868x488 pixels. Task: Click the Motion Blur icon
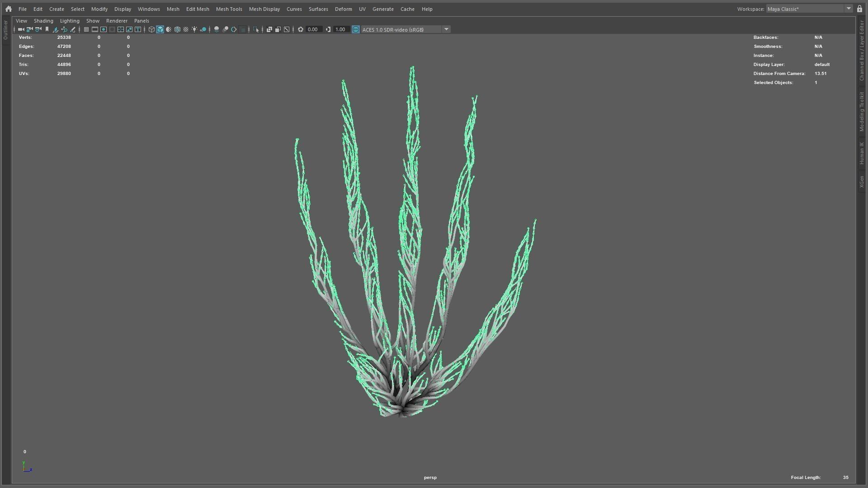point(225,29)
